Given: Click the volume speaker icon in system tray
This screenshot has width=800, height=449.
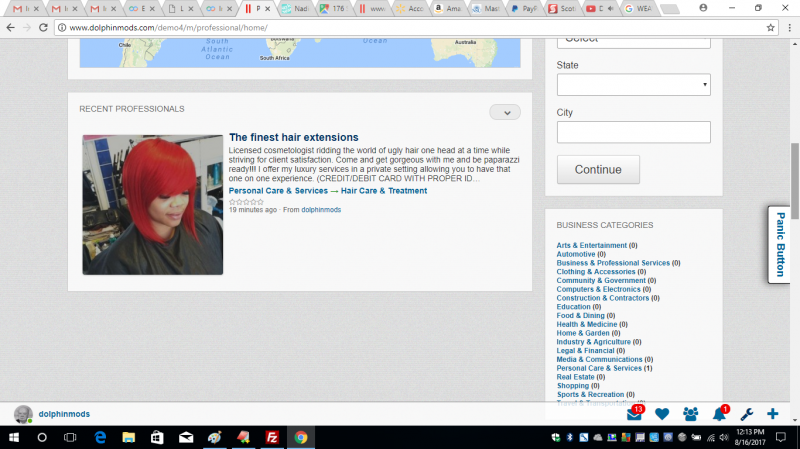Looking at the screenshot, I should (x=723, y=437).
